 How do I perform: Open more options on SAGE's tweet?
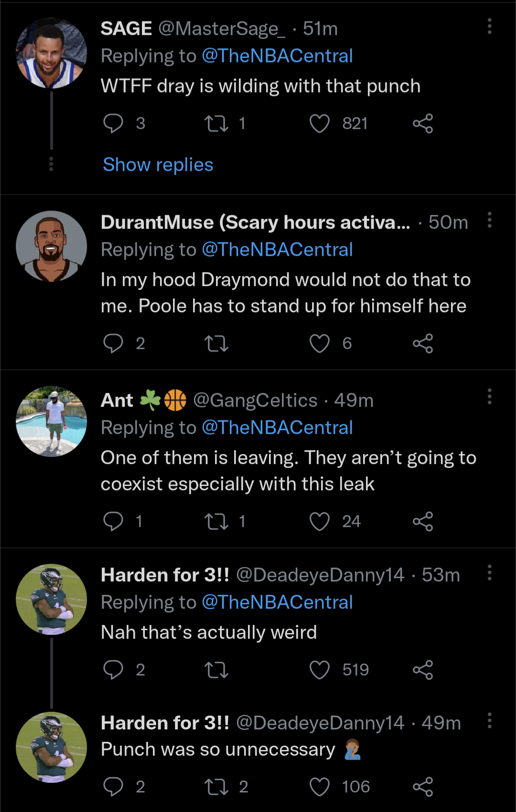(489, 26)
